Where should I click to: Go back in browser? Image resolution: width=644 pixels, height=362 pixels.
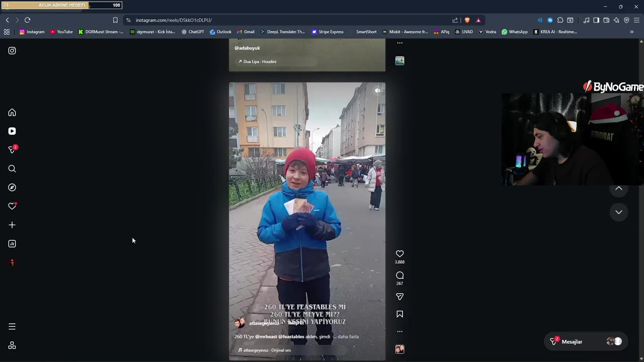coord(7,20)
